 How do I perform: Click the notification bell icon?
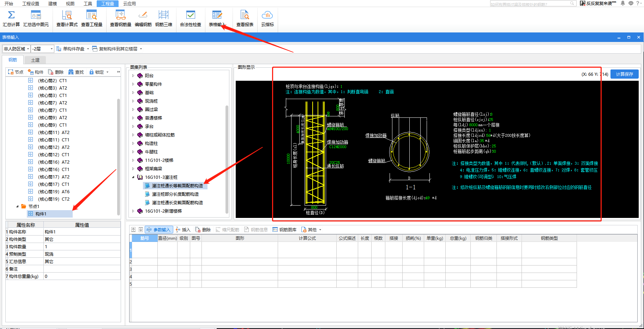pos(623,3)
